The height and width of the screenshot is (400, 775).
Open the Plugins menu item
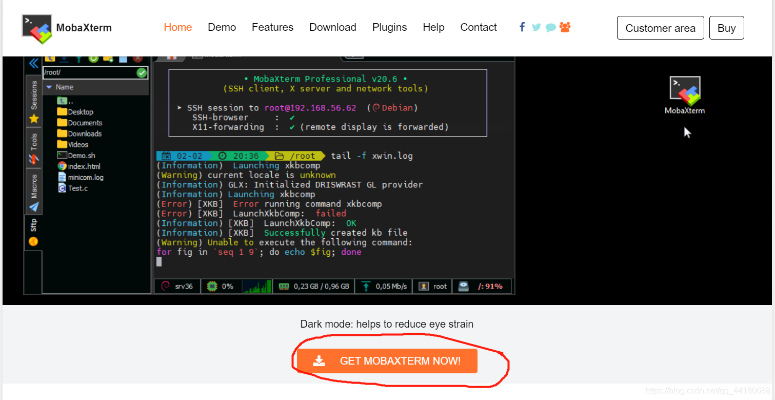tap(389, 28)
